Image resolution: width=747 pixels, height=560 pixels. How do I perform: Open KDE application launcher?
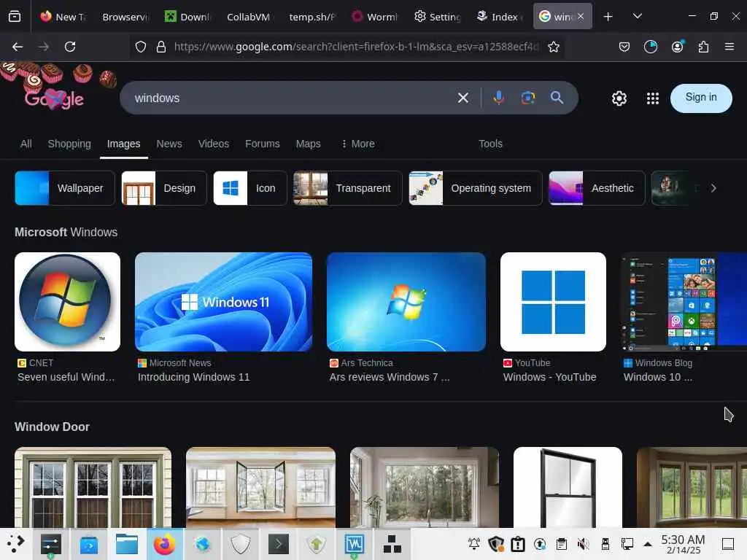[16, 544]
